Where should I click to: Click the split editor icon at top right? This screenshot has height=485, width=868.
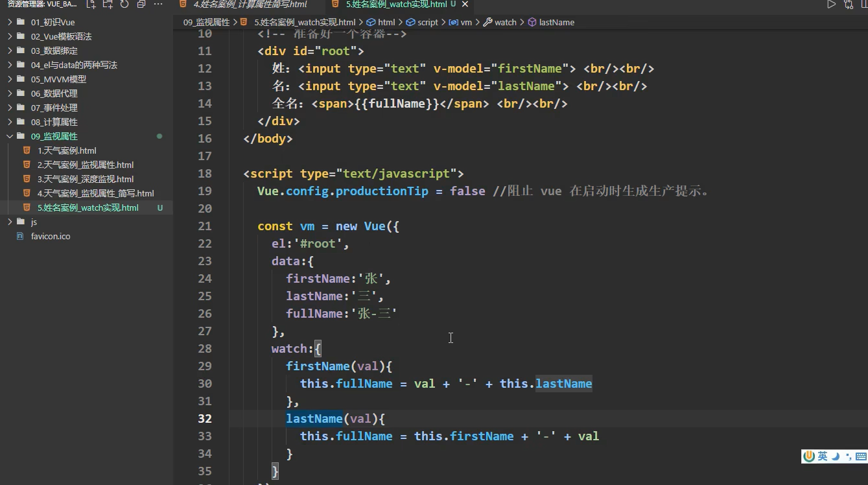pos(864,5)
